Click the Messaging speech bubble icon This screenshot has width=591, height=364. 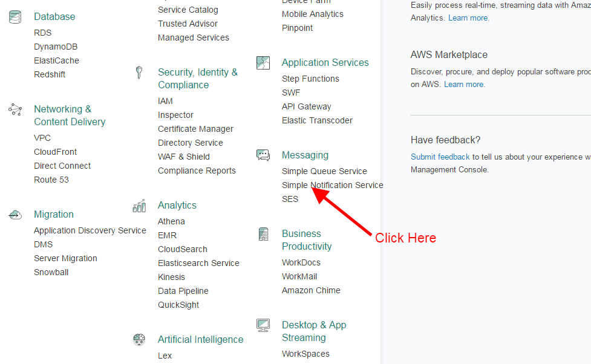(263, 155)
